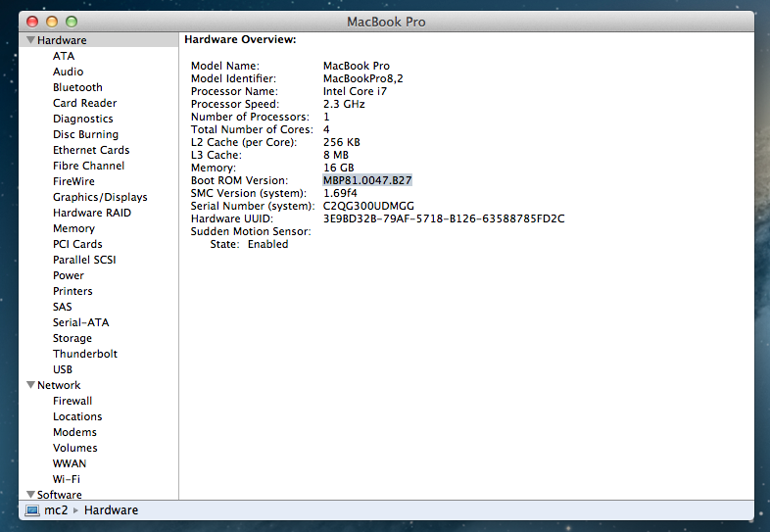The height and width of the screenshot is (532, 770).
Task: Click the serial number C2QG300UDMGG
Action: (368, 206)
